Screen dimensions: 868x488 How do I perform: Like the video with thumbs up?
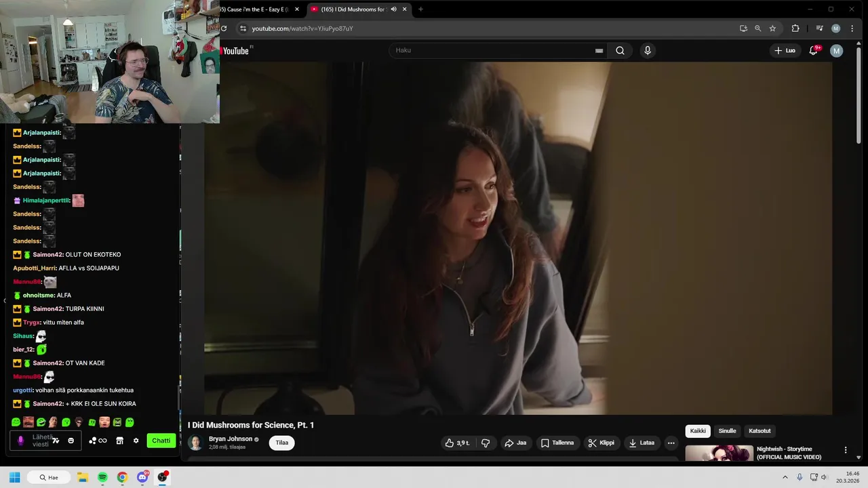click(458, 443)
